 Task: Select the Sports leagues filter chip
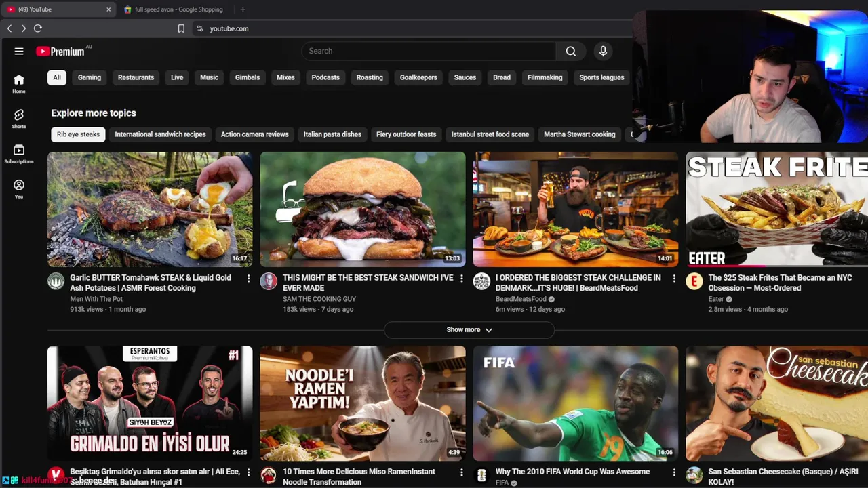pyautogui.click(x=601, y=77)
